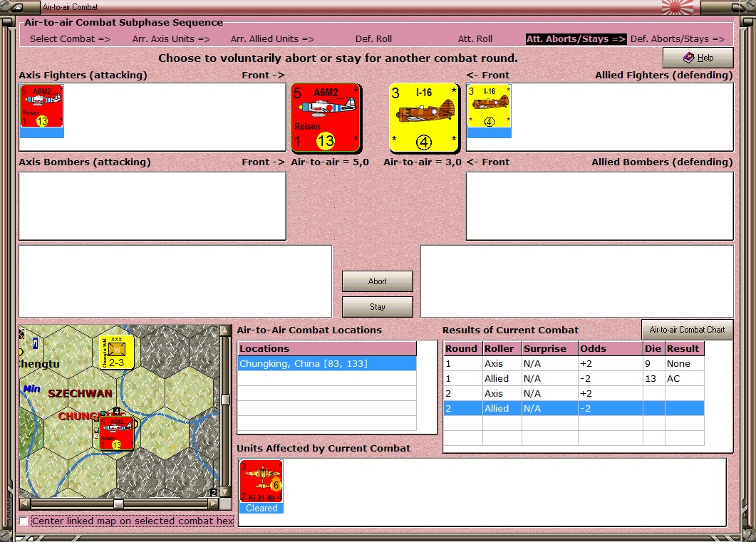Image resolution: width=756 pixels, height=542 pixels.
Task: Click the Abort button
Action: coord(378,281)
